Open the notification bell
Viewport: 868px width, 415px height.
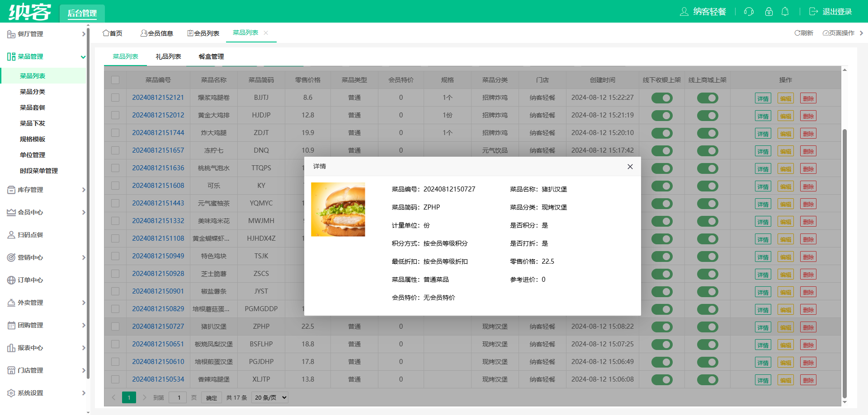click(x=785, y=12)
